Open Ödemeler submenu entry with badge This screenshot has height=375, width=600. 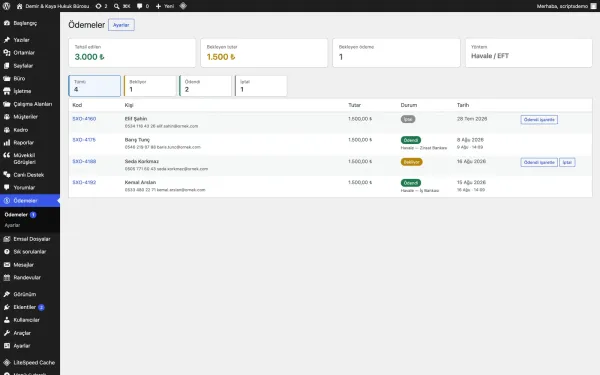pos(20,215)
